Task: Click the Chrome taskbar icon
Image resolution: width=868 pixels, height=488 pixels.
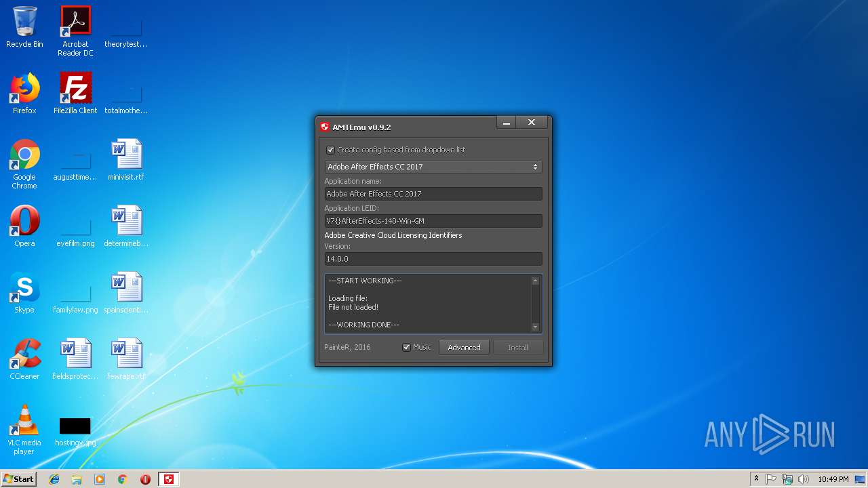Action: [123, 479]
